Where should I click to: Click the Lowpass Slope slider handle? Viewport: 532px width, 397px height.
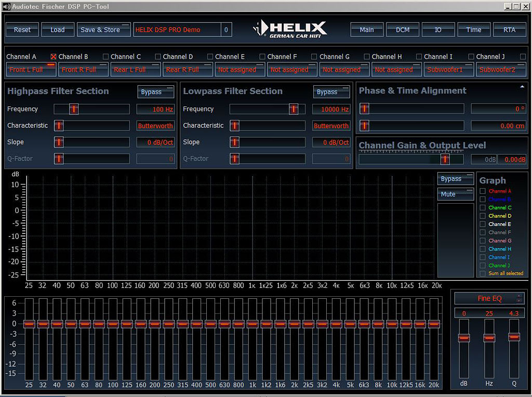[x=234, y=142]
